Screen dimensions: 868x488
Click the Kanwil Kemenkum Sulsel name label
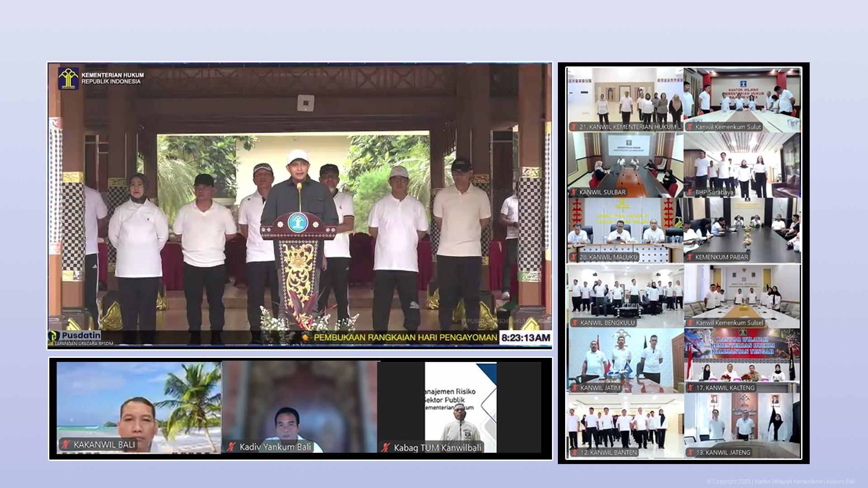(729, 323)
